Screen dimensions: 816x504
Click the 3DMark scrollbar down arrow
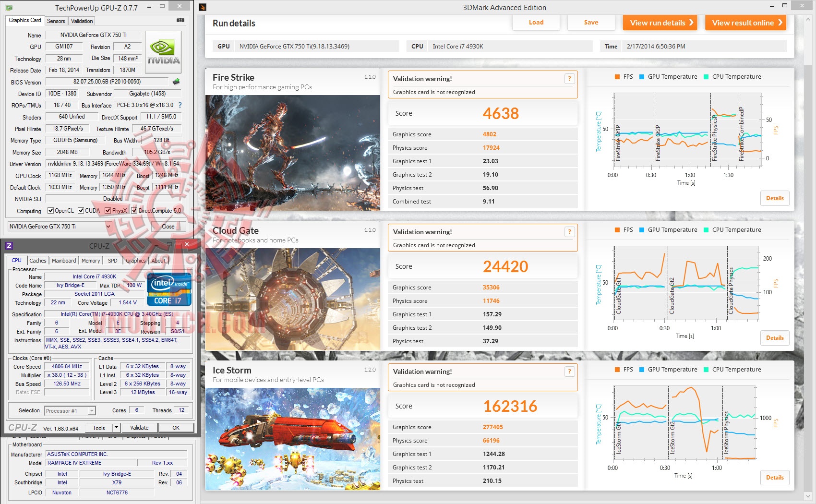pos(808,496)
